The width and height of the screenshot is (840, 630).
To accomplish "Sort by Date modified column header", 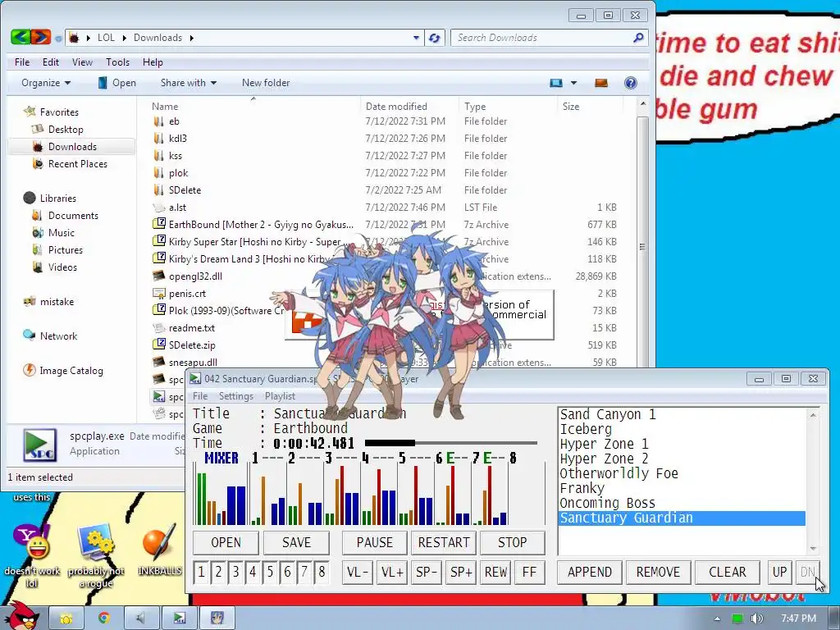I will click(x=410, y=106).
